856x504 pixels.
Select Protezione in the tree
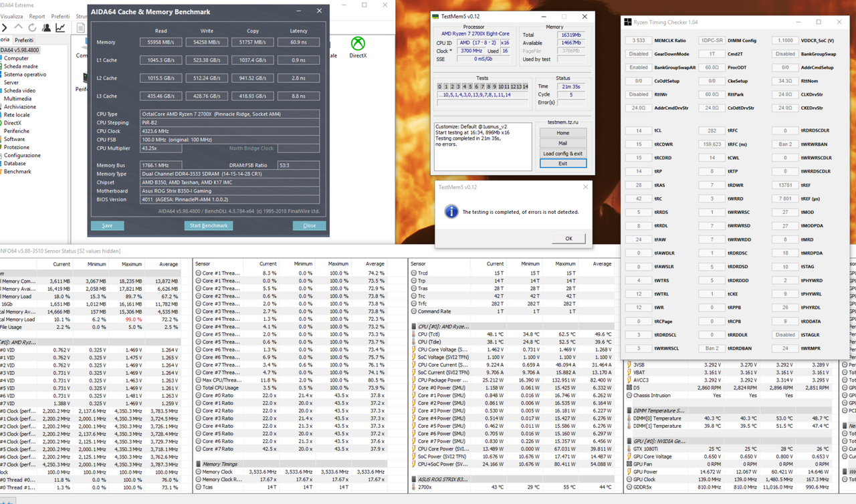pos(17,147)
